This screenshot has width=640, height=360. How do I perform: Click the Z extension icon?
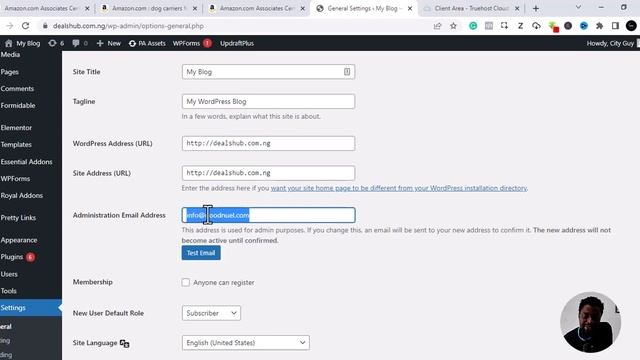520,26
